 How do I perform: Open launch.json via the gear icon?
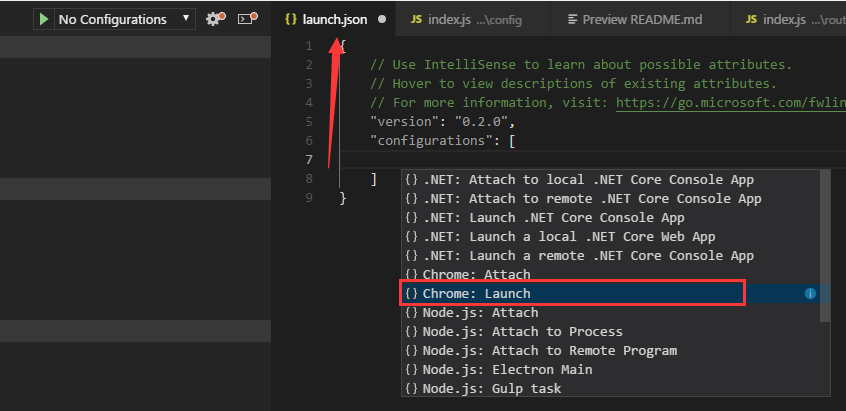click(215, 19)
